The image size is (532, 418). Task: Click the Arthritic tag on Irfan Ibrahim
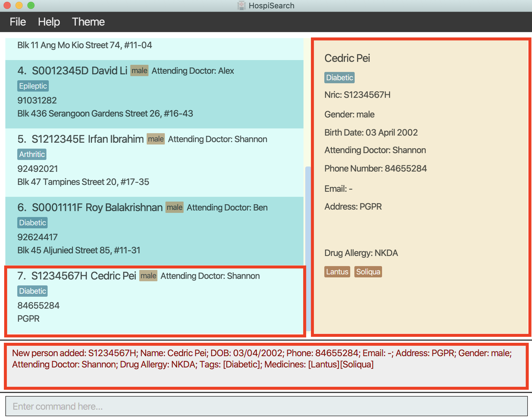32,154
